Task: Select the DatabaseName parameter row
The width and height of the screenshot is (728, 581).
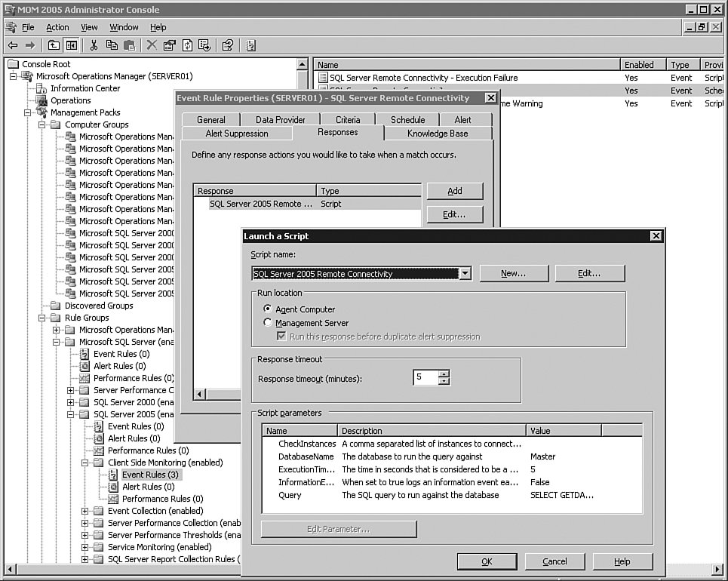Action: [306, 456]
